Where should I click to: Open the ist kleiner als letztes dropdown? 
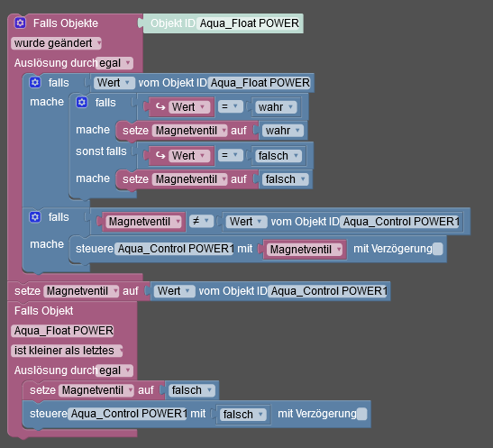tap(67, 351)
